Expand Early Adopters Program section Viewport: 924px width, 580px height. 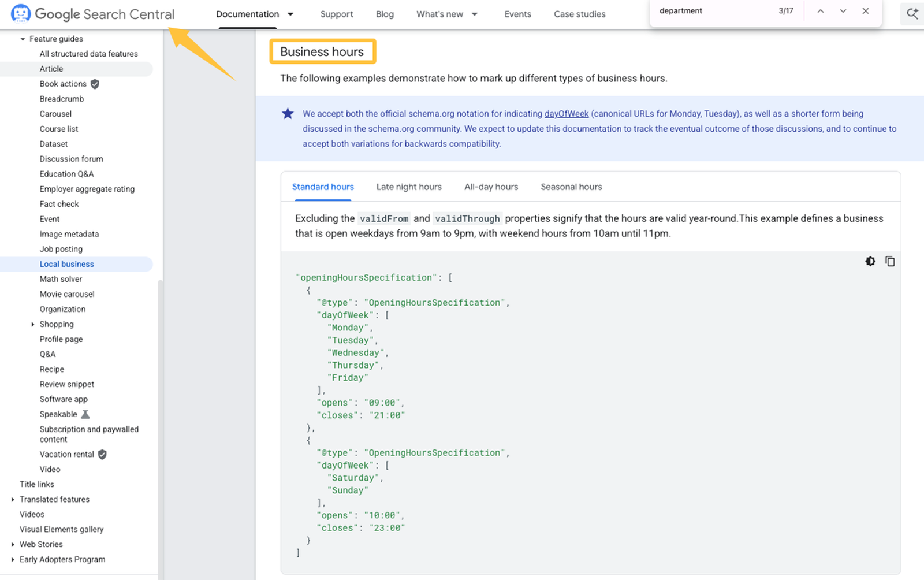click(13, 559)
